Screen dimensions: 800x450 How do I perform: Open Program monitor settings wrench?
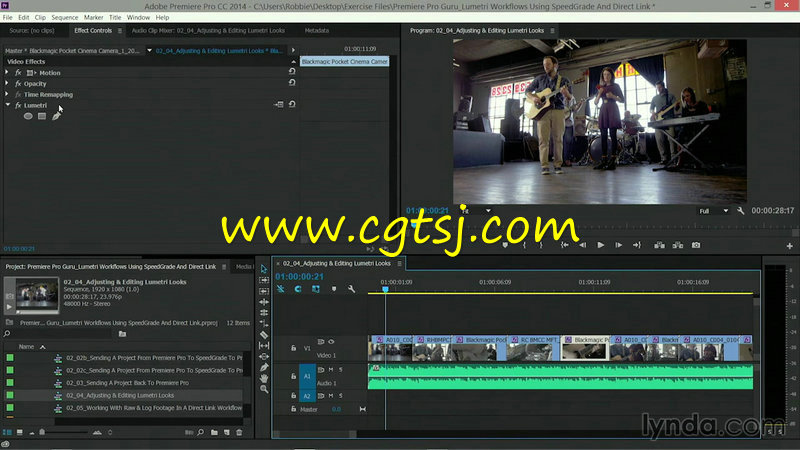point(740,211)
